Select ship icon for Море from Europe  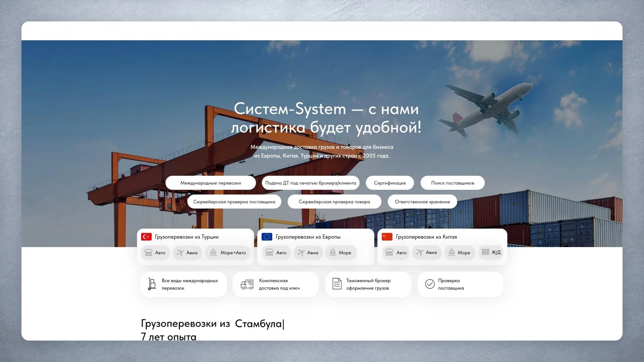[333, 253]
